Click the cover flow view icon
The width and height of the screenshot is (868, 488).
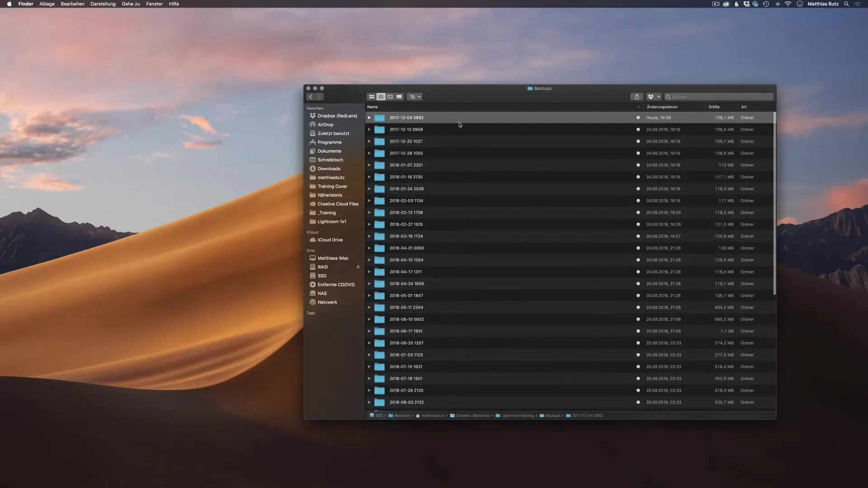pos(399,97)
